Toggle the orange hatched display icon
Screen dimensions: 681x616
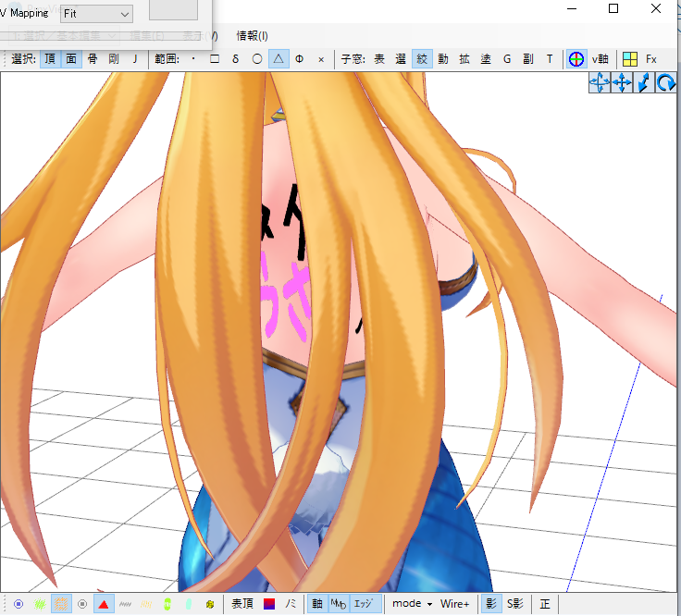pyautogui.click(x=61, y=604)
